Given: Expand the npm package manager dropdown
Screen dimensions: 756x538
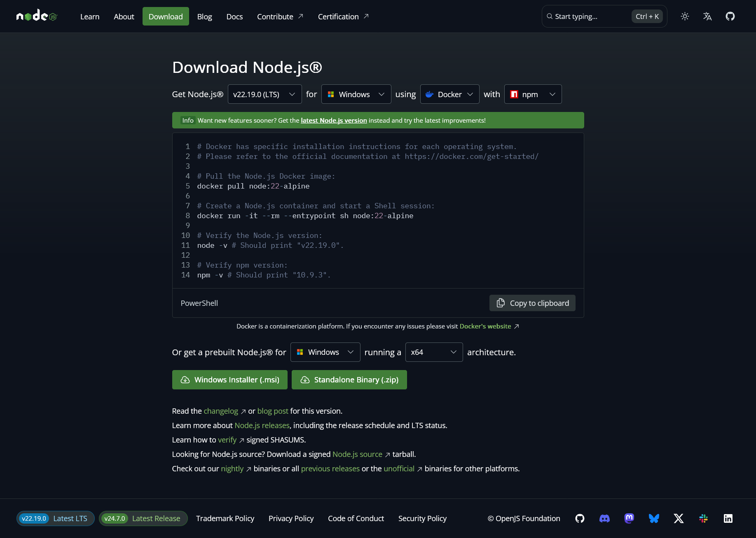Looking at the screenshot, I should click(533, 94).
